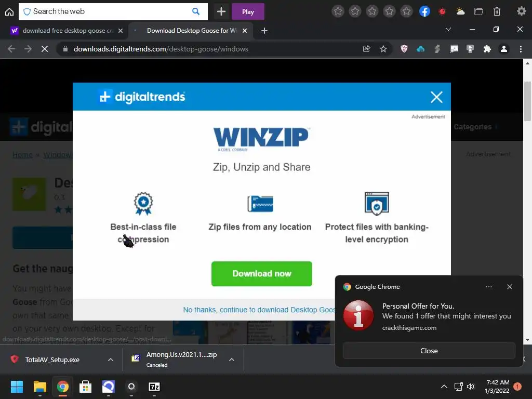
Task: Click the WinZip logo
Action: [x=261, y=139]
